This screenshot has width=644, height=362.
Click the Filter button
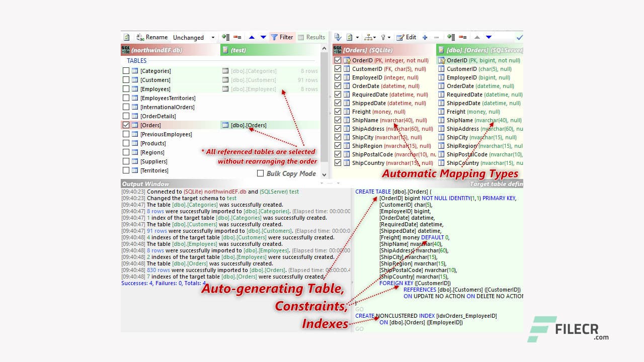click(282, 37)
